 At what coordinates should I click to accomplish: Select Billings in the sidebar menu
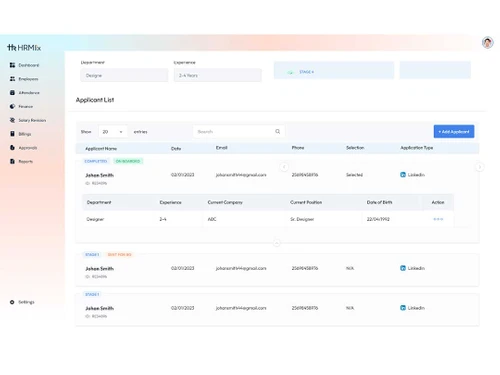25,134
